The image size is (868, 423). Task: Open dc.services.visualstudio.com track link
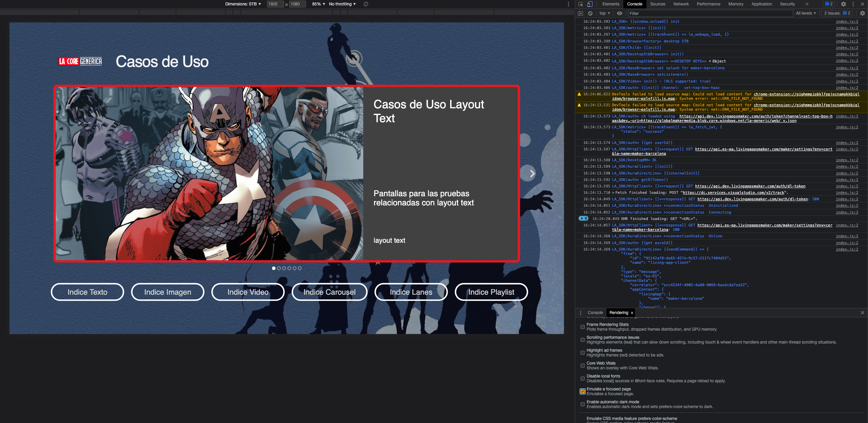[733, 192]
